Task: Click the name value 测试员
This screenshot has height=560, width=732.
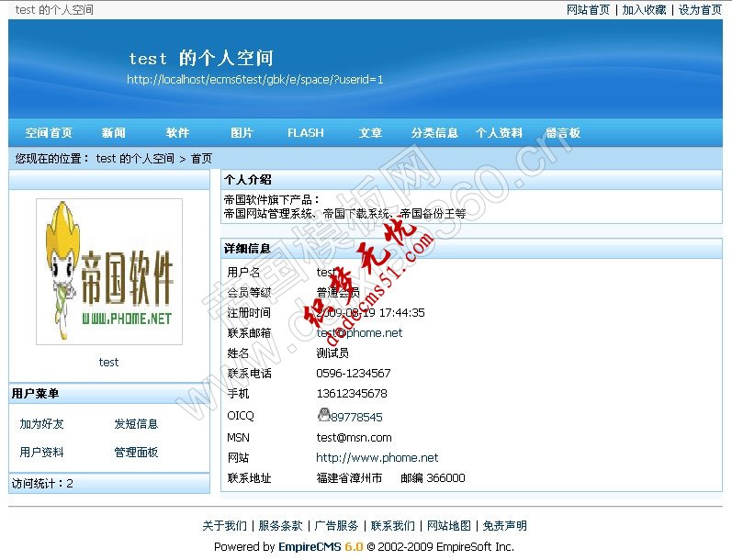Action: [x=332, y=353]
